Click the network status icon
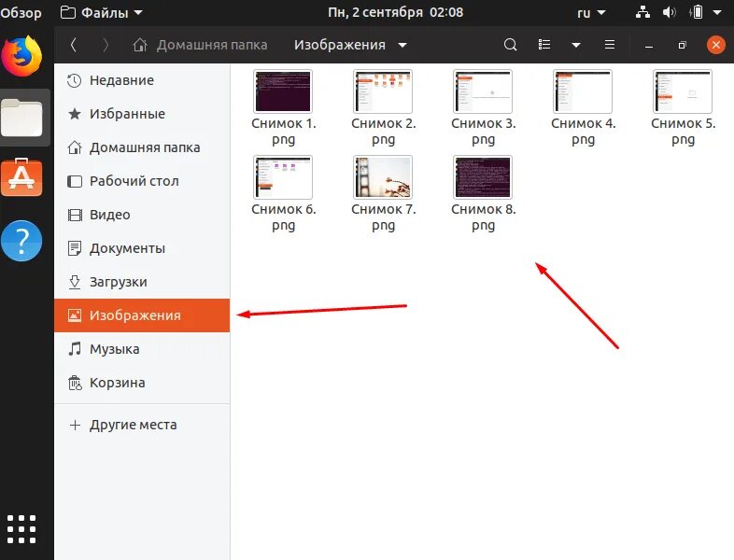This screenshot has height=560, width=734. pyautogui.click(x=642, y=12)
